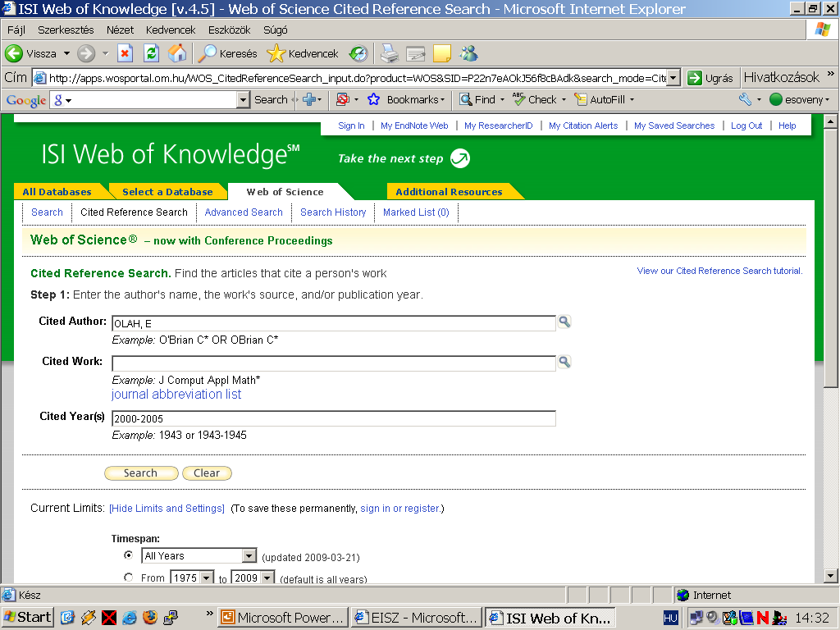Click the Take the next step arrow icon

tap(460, 158)
